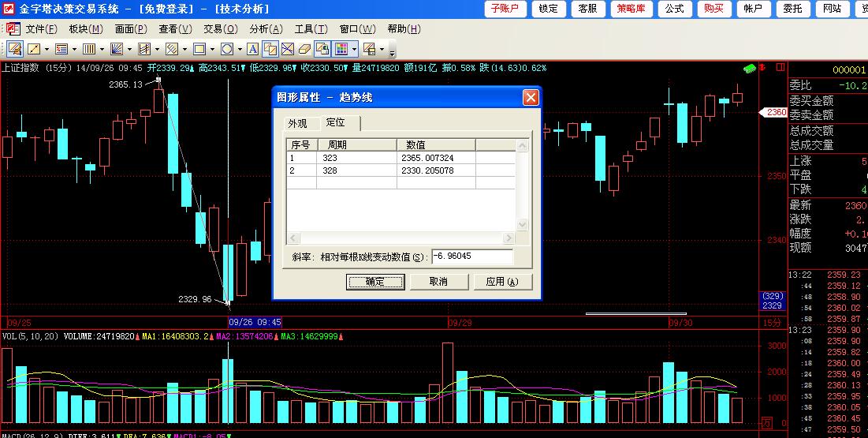
Task: Confirm with the 确定 button
Action: [375, 282]
